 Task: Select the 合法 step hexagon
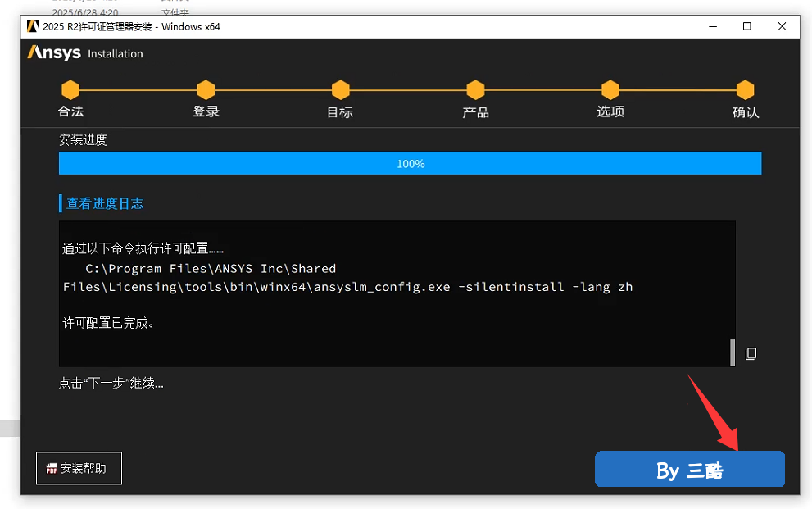pos(70,89)
